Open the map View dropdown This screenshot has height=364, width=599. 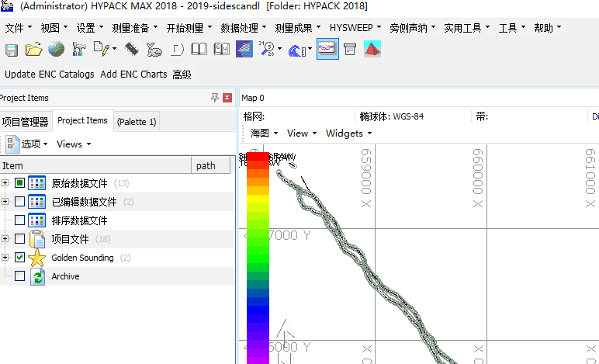[x=302, y=133]
